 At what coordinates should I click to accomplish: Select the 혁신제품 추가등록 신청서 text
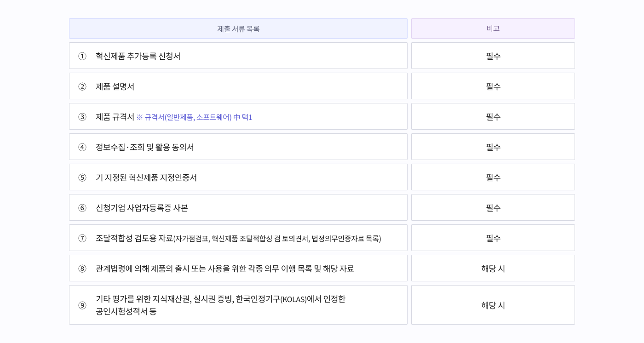point(138,56)
